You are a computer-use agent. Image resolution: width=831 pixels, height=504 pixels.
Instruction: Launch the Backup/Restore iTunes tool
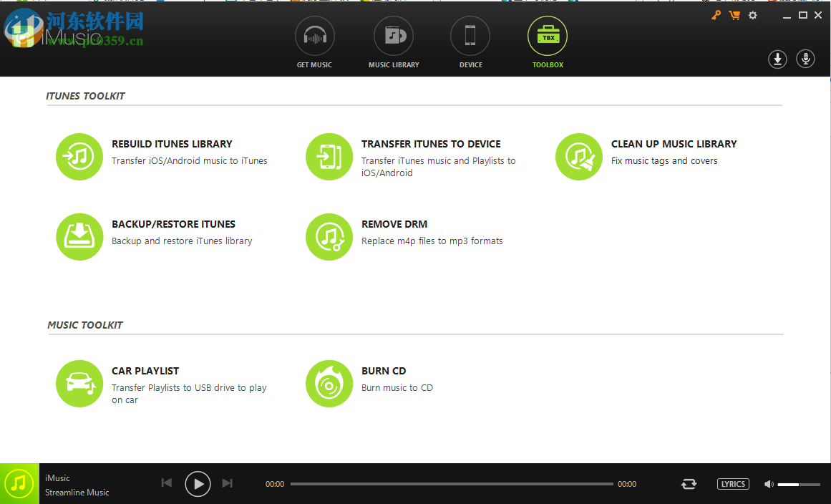coord(79,236)
